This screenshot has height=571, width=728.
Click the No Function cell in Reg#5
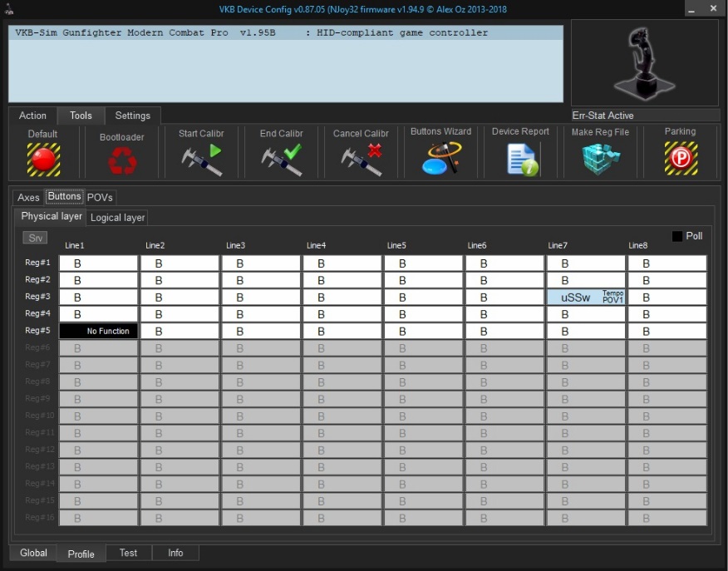(x=98, y=331)
